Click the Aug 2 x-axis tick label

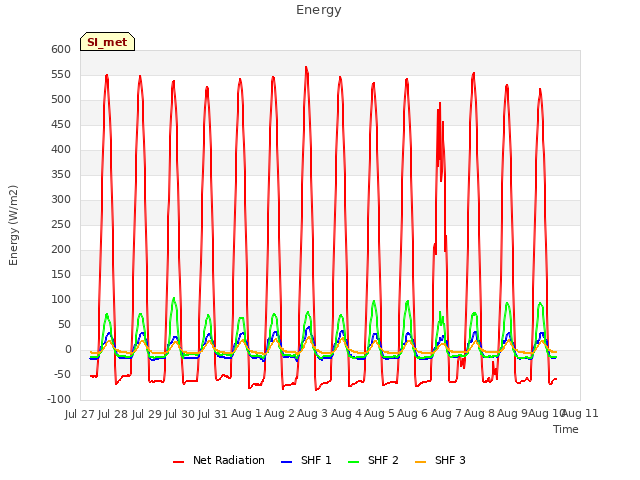279,414
